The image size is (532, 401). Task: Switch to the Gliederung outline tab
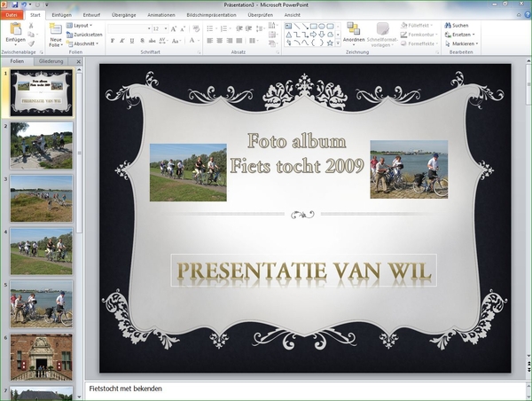click(51, 61)
